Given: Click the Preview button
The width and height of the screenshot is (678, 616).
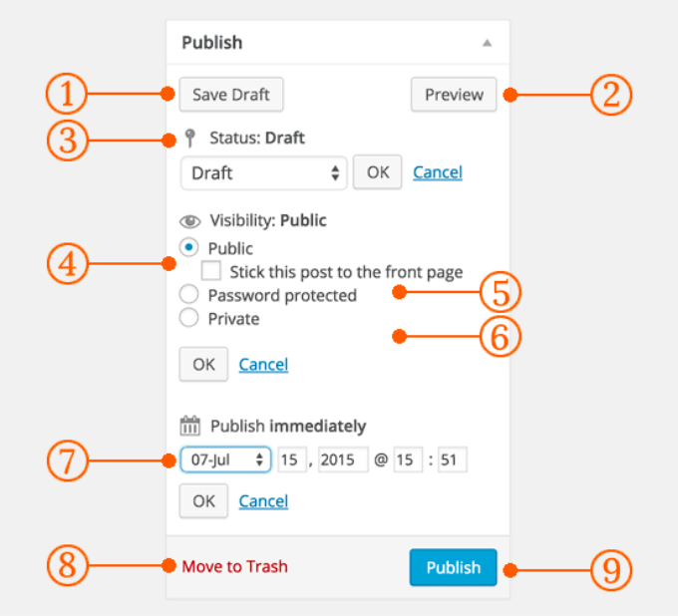Looking at the screenshot, I should 454,95.
